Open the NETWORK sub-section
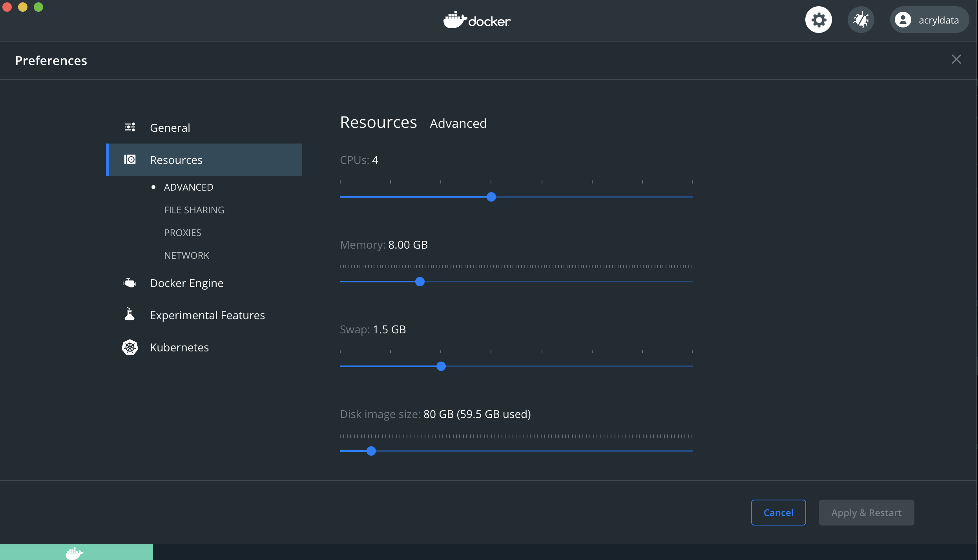The width and height of the screenshot is (978, 560). [186, 255]
